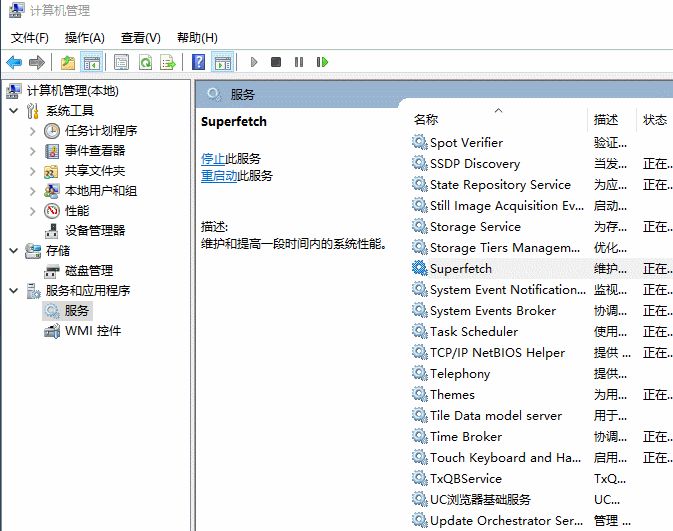Image resolution: width=673 pixels, height=531 pixels.
Task: Expand the 事件查看器 node arrow
Action: (33, 151)
